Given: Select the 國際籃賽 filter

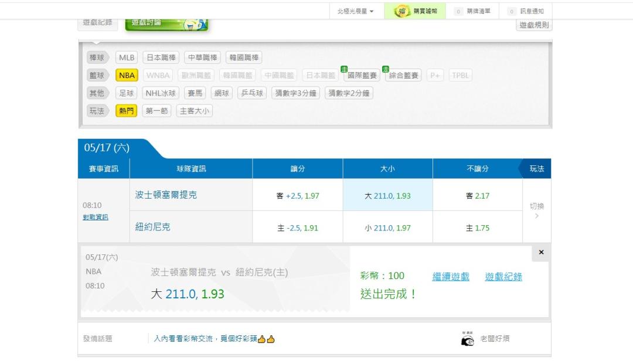Looking at the screenshot, I should click(362, 76).
